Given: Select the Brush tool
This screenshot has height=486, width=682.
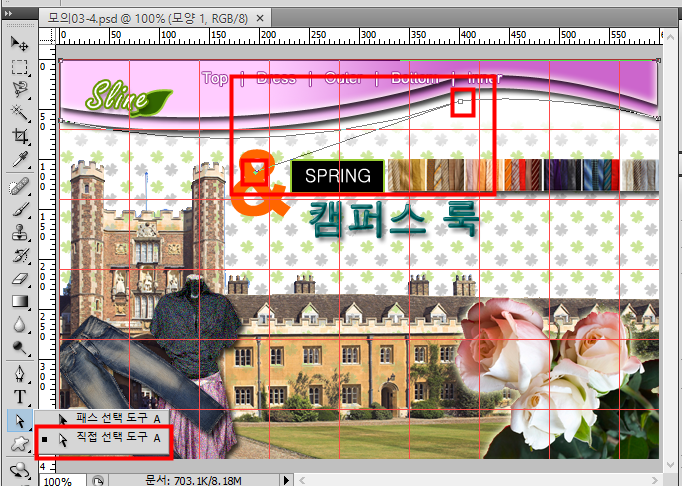Looking at the screenshot, I should click(x=19, y=210).
